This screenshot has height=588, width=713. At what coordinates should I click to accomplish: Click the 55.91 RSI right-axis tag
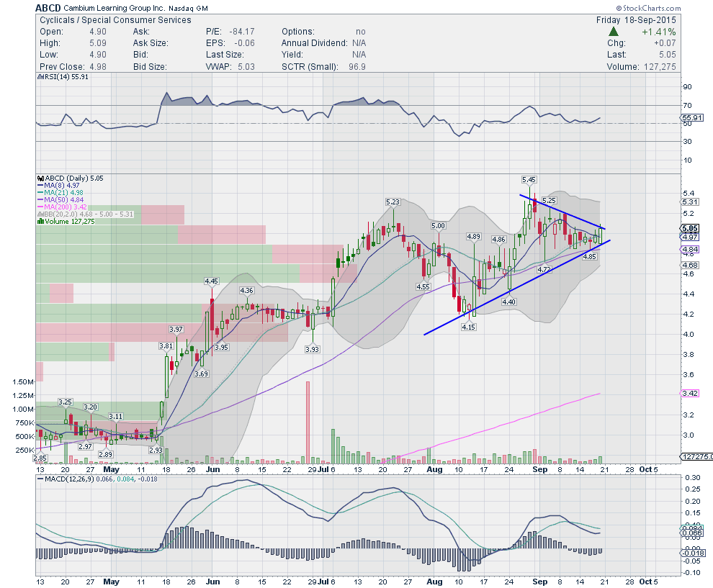pos(693,118)
